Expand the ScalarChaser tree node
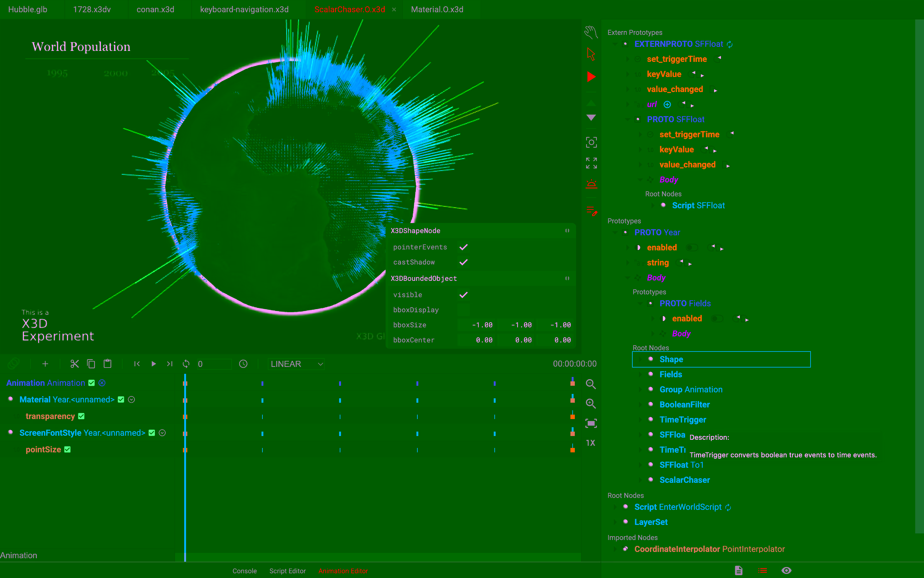 [x=641, y=480]
